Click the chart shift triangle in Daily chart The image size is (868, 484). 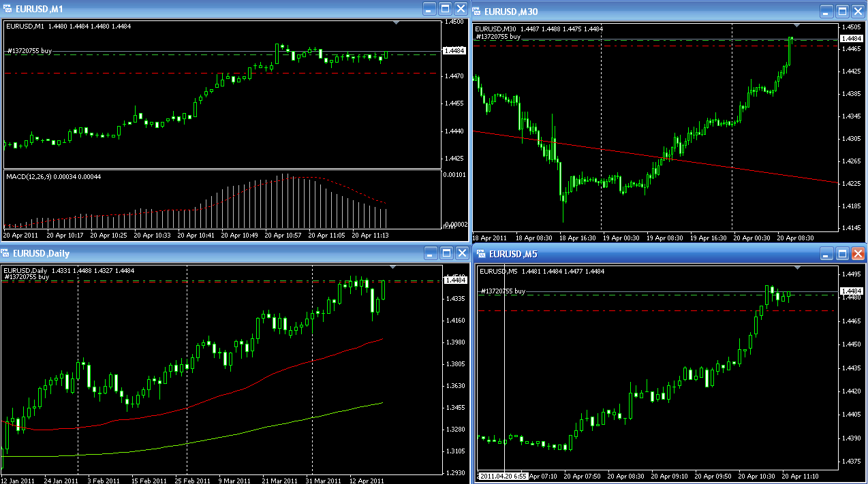392,267
